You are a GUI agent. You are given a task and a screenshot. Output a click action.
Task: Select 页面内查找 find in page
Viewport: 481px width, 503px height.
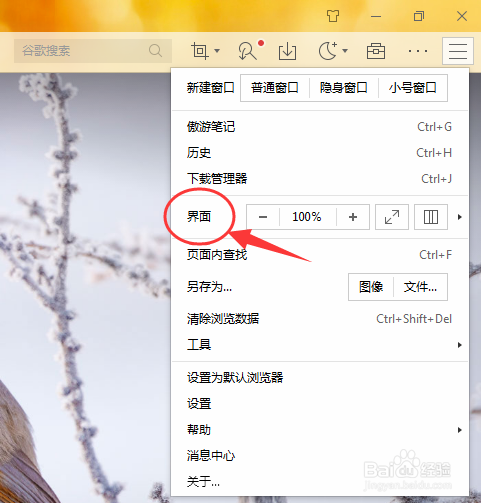pos(320,255)
